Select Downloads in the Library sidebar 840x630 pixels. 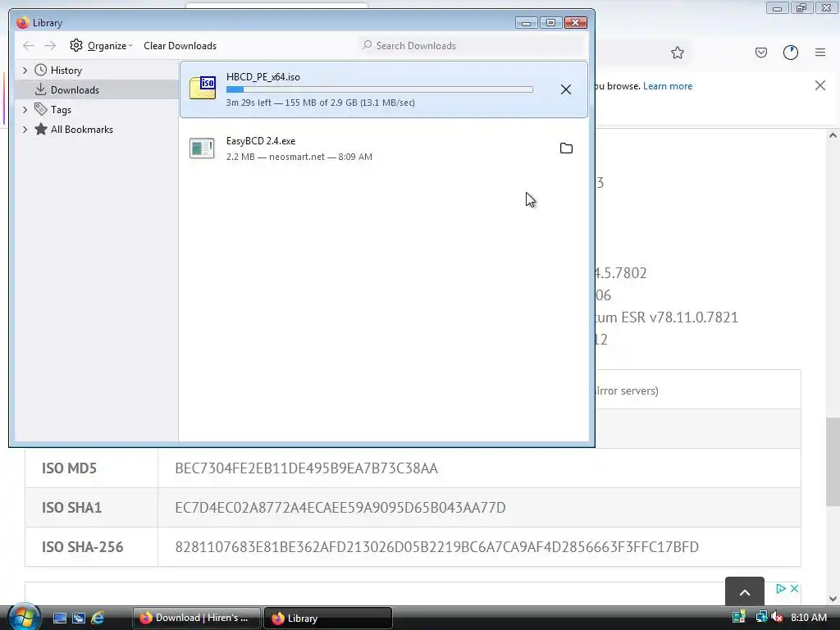(75, 90)
